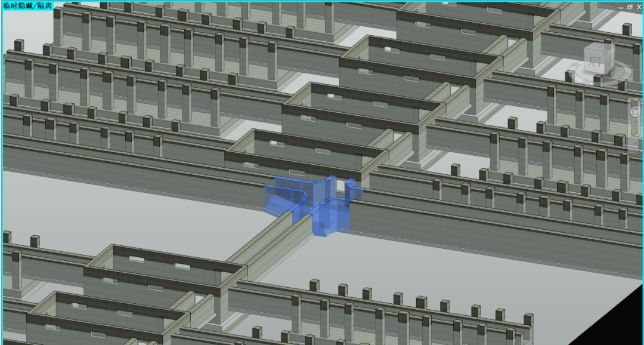Close the 3D view window
This screenshot has height=345, width=644.
(638, 6)
